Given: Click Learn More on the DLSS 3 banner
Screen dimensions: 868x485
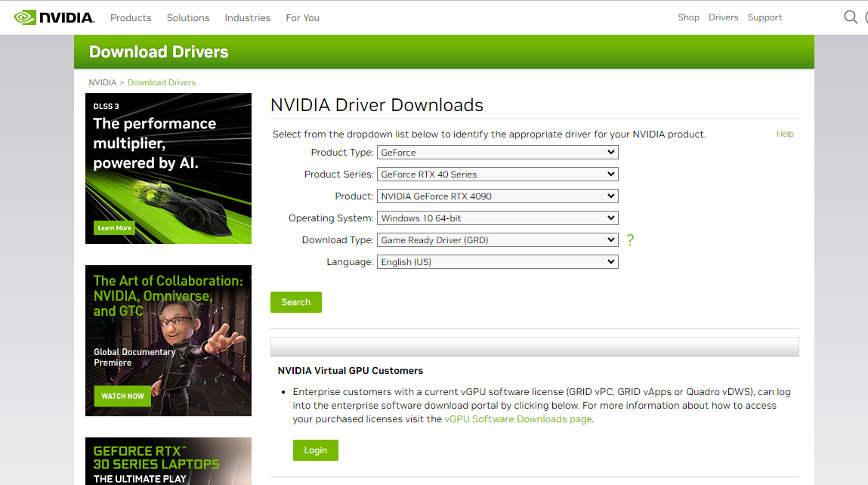Looking at the screenshot, I should 115,227.
